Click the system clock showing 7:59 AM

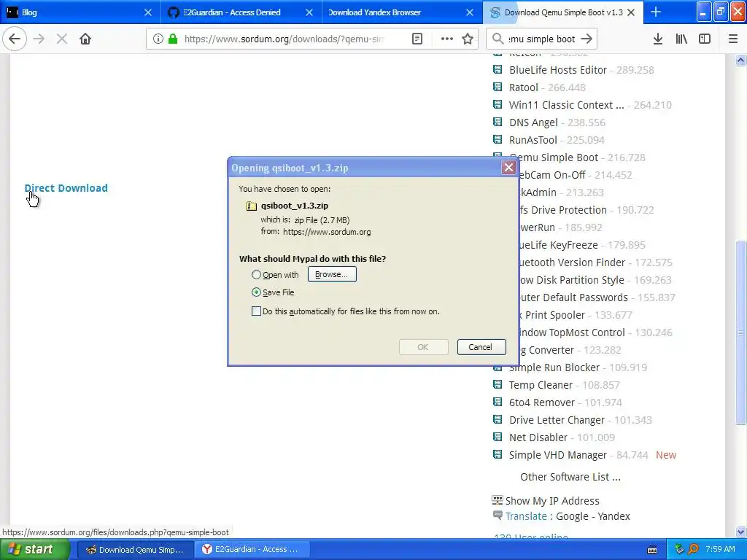click(x=720, y=550)
